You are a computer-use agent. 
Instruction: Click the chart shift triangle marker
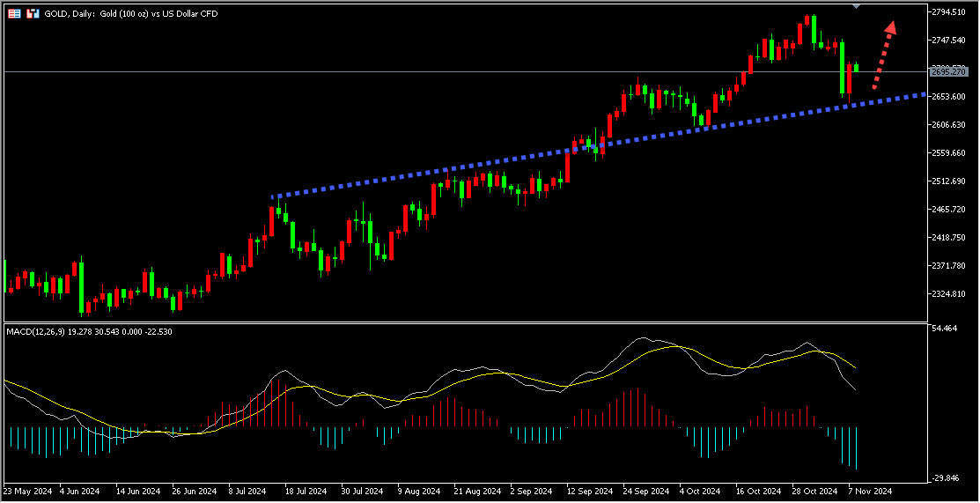tap(857, 7)
